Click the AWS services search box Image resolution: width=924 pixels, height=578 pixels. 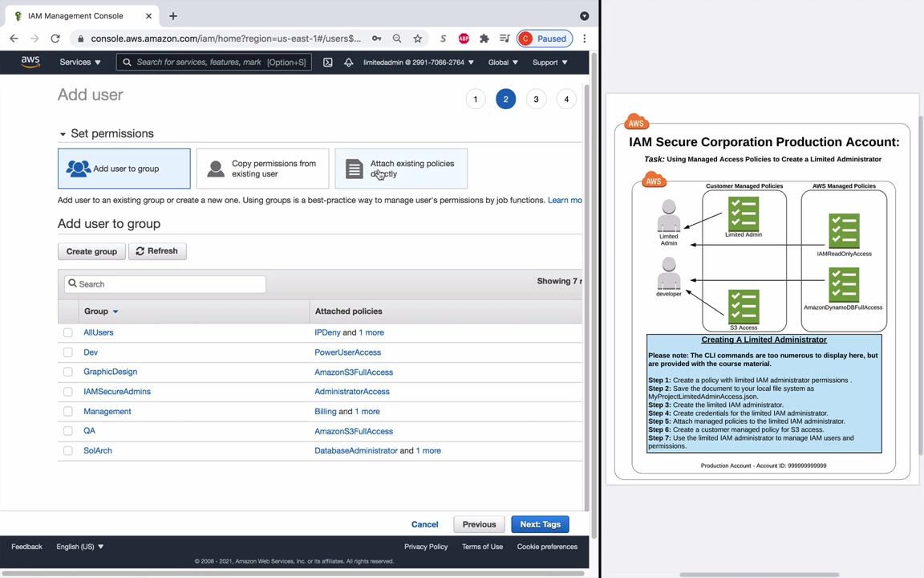(214, 62)
